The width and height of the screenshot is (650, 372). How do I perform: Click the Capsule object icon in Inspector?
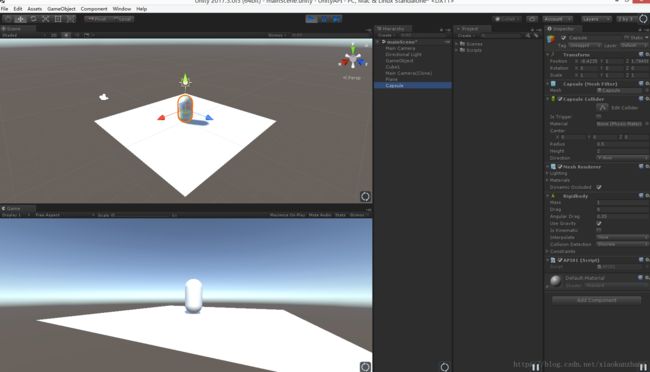tap(551, 39)
